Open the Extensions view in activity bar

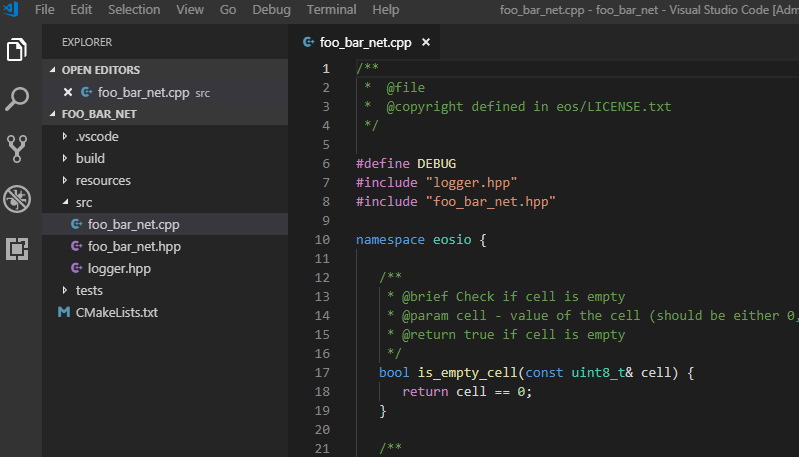point(17,249)
